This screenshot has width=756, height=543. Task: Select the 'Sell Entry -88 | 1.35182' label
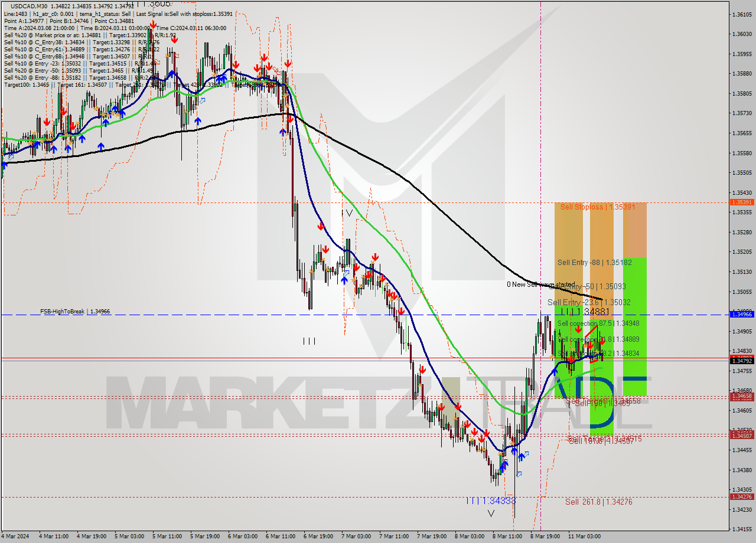point(595,262)
